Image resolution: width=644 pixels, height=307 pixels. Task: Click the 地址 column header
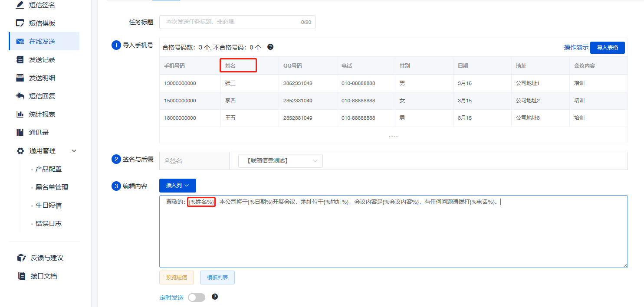[540, 66]
